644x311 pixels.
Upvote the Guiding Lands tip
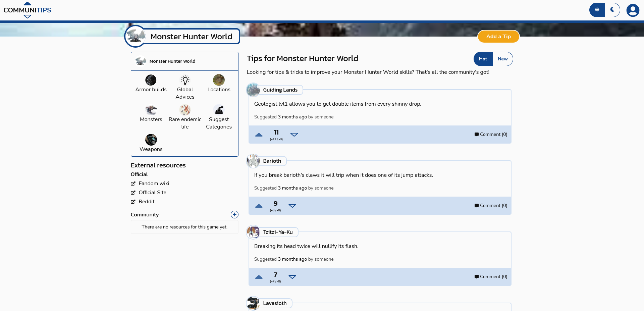point(259,135)
